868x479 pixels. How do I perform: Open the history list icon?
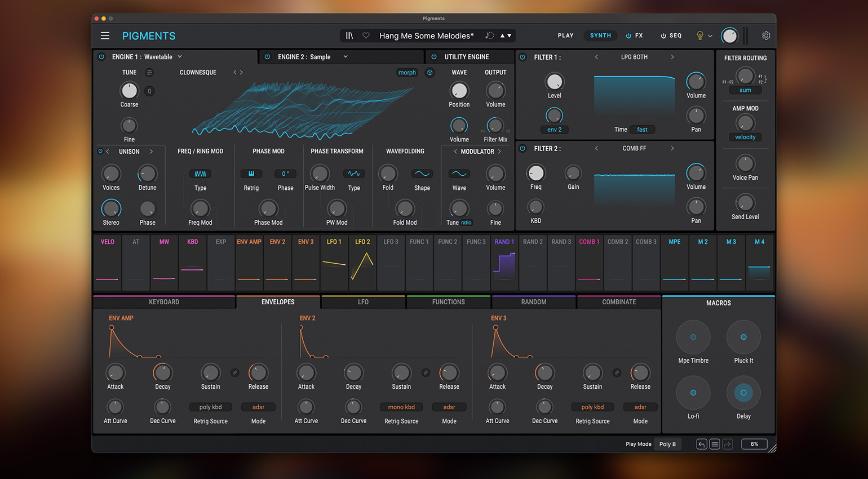[x=715, y=444]
